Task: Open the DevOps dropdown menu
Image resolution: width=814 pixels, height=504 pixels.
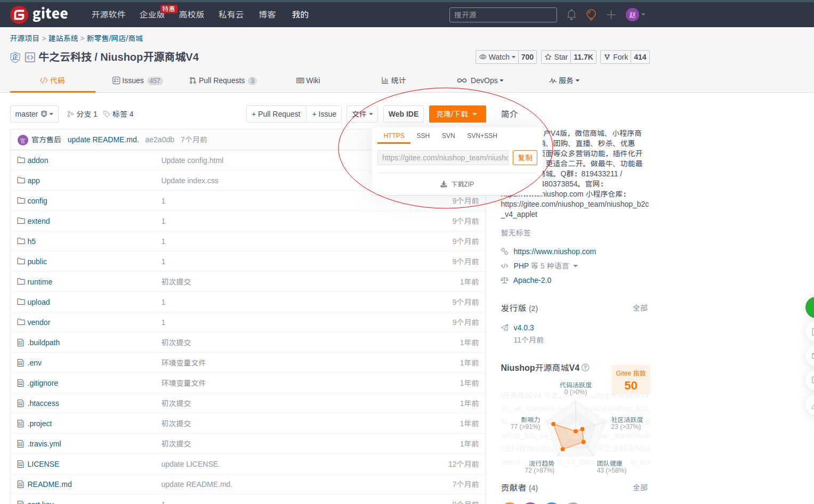Action: 481,80
